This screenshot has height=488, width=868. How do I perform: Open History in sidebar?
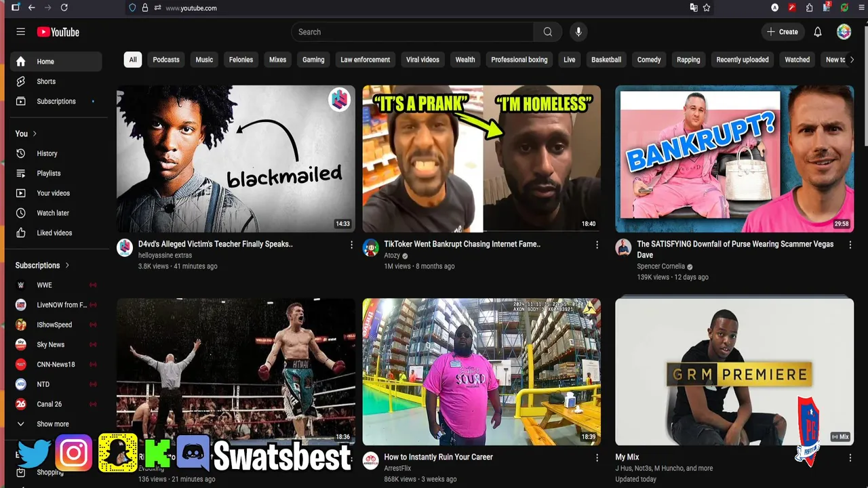pos(56,153)
